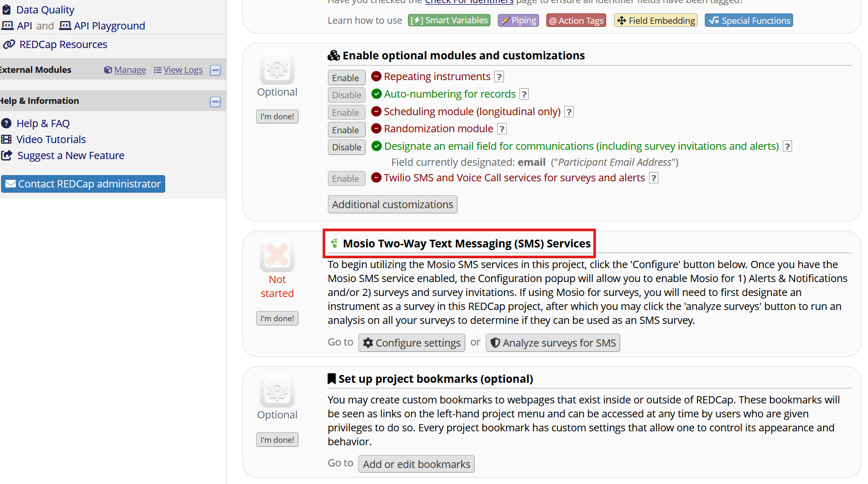
Task: Open the Smart Variables help
Action: (449, 20)
